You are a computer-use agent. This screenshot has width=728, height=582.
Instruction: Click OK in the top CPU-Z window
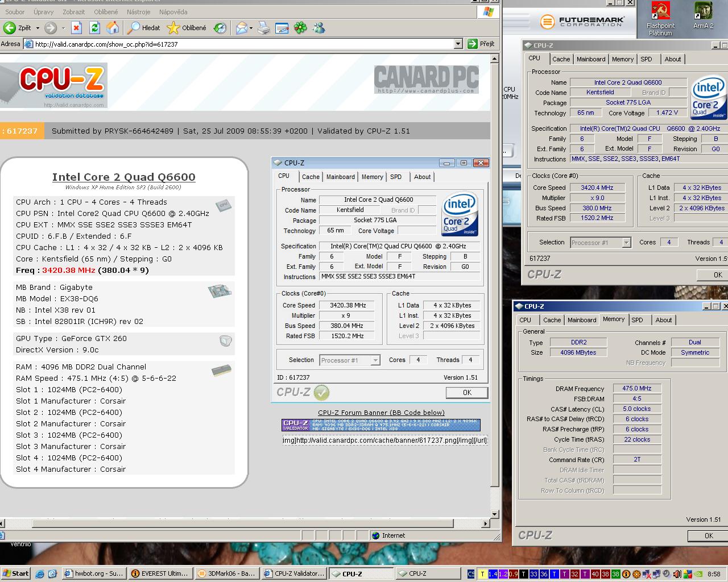pyautogui.click(x=713, y=275)
